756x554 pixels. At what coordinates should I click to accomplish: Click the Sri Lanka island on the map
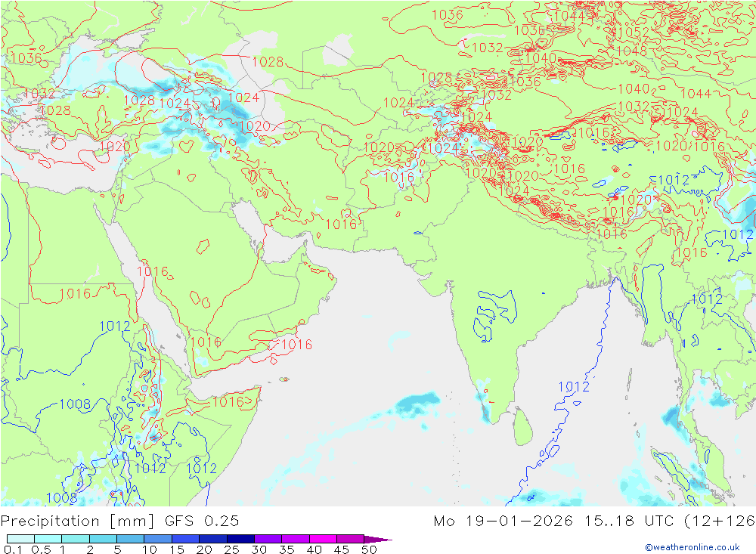(x=522, y=427)
